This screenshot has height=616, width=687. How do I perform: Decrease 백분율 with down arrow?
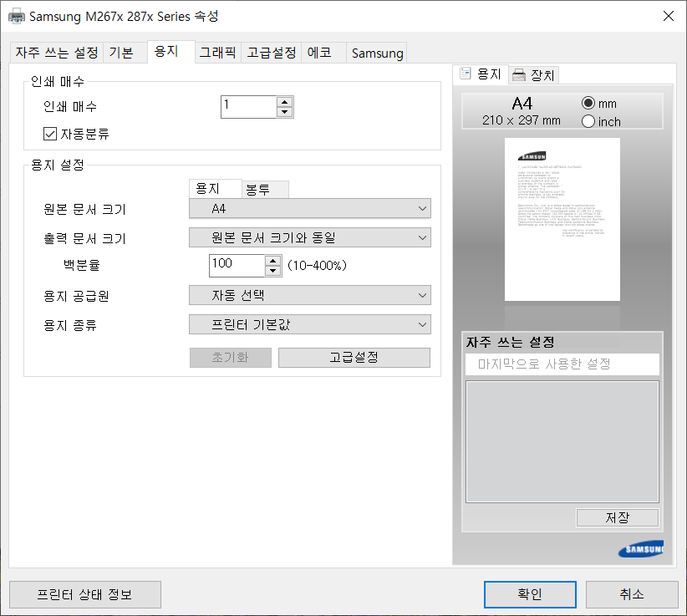(x=273, y=271)
